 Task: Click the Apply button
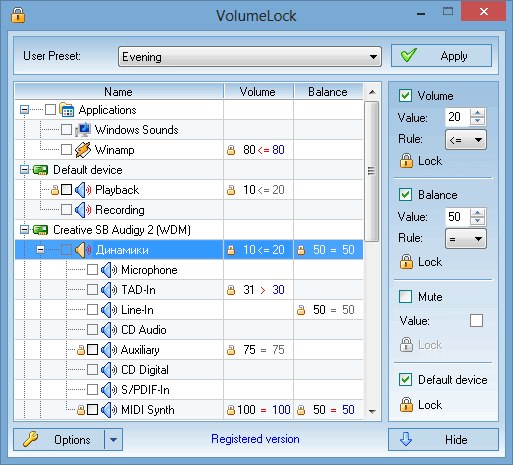coord(441,56)
